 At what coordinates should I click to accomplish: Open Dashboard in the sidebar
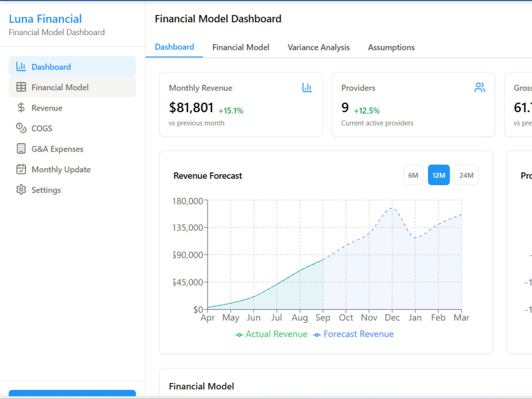[72, 66]
